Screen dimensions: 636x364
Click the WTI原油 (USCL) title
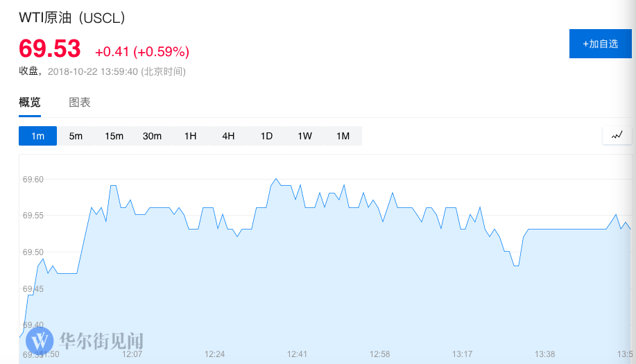[x=72, y=18]
